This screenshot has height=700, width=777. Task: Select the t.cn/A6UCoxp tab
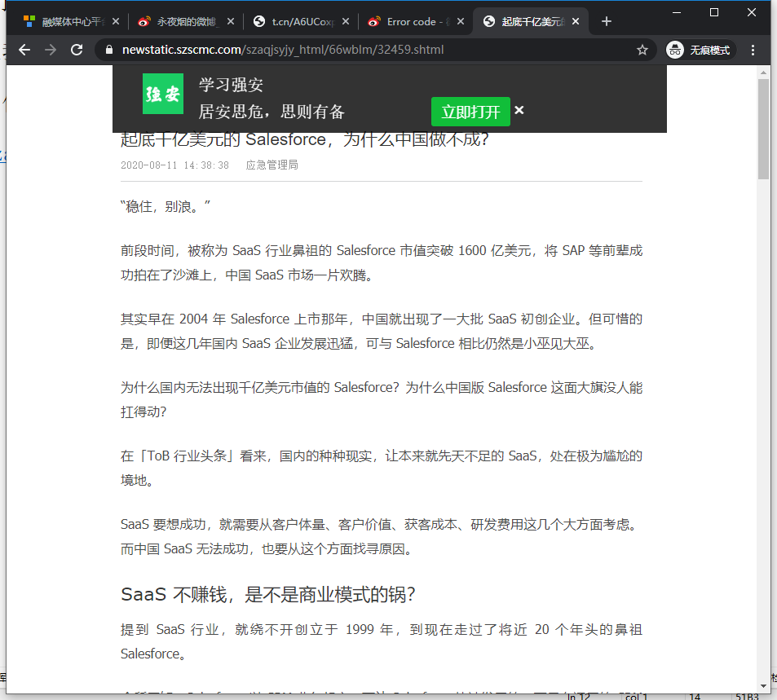[297, 22]
